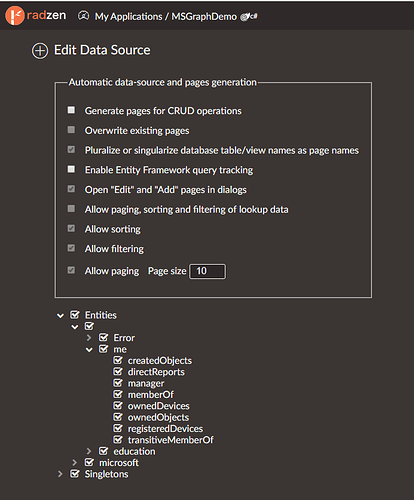The image size is (414, 500).
Task: Uncheck the createdObjects entity checkbox
Action: [x=118, y=360]
